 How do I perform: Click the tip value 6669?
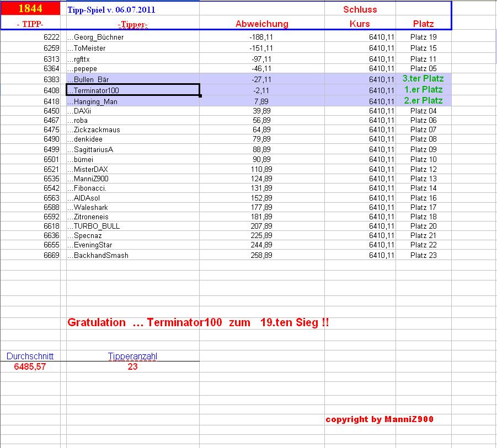[51, 255]
